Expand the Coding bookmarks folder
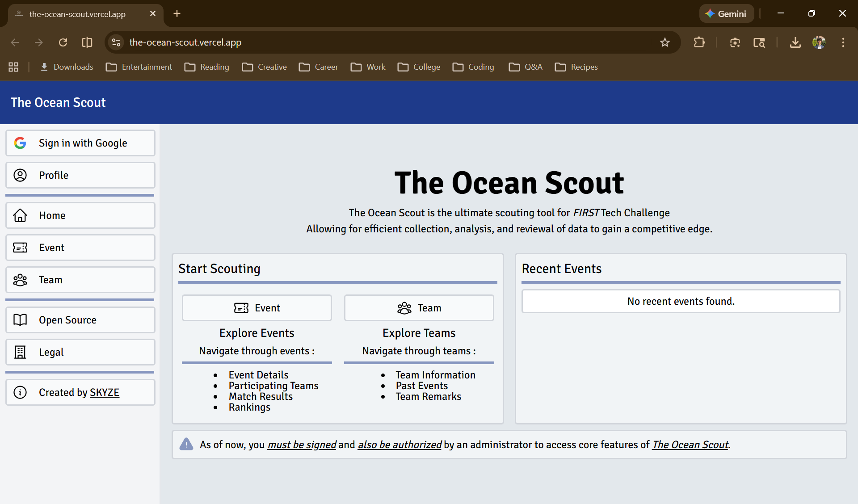 click(474, 67)
